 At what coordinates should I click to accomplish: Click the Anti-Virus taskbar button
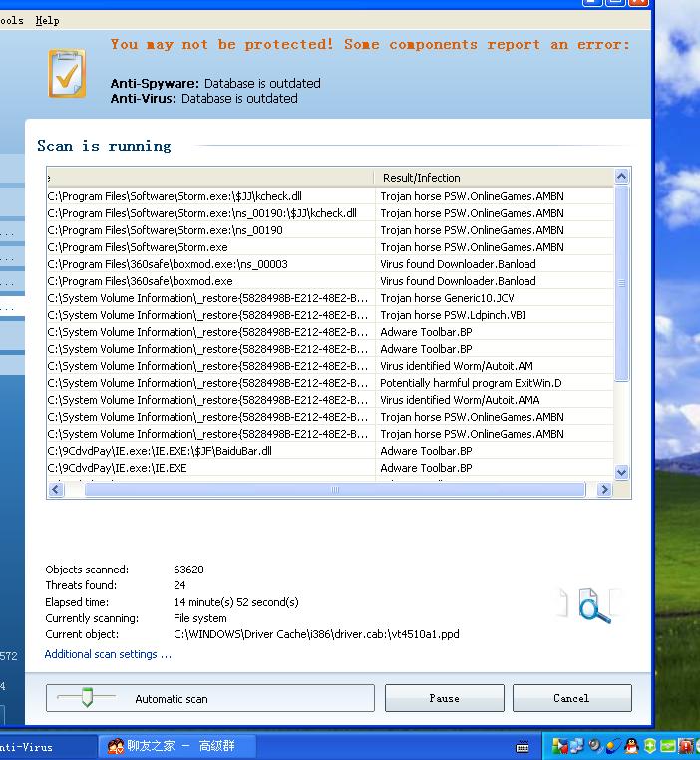point(48,747)
